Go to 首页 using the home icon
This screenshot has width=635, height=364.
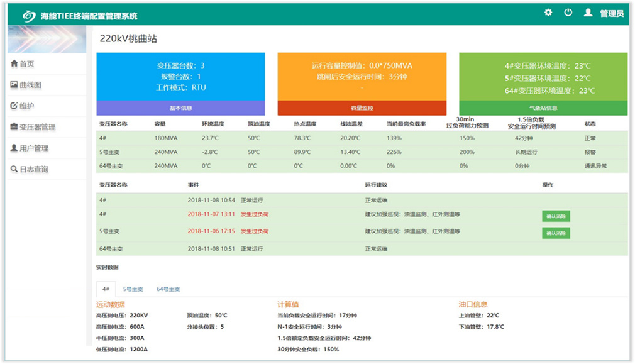(14, 63)
